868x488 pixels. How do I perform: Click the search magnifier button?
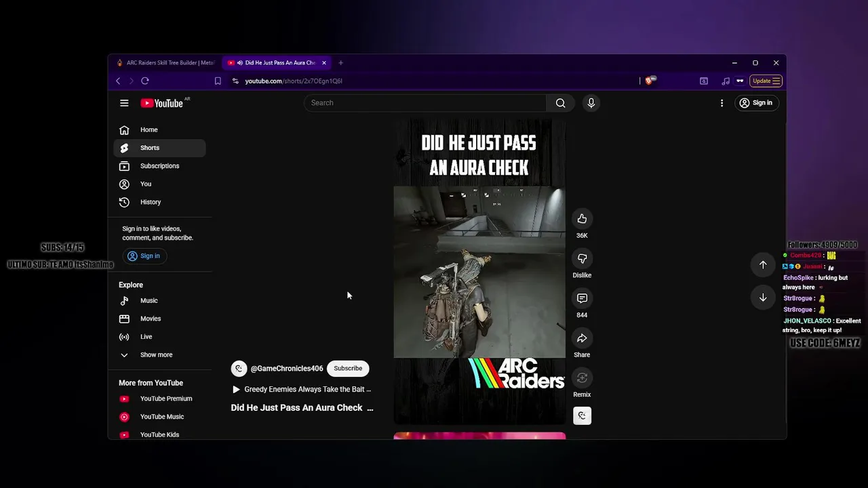[x=560, y=103]
